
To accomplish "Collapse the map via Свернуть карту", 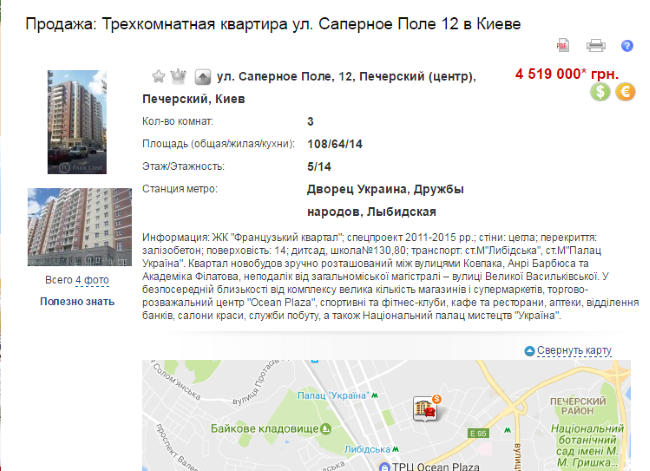I will coord(574,350).
